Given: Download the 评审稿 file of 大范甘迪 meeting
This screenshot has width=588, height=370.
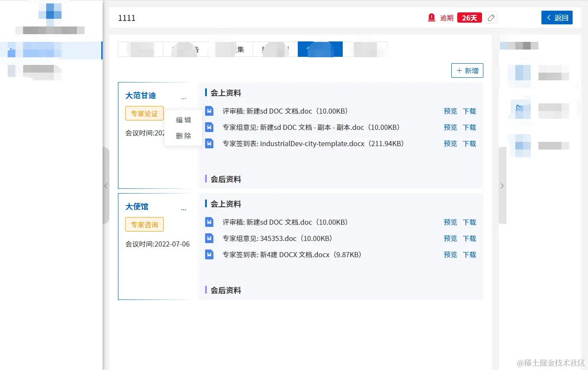Looking at the screenshot, I should 469,111.
